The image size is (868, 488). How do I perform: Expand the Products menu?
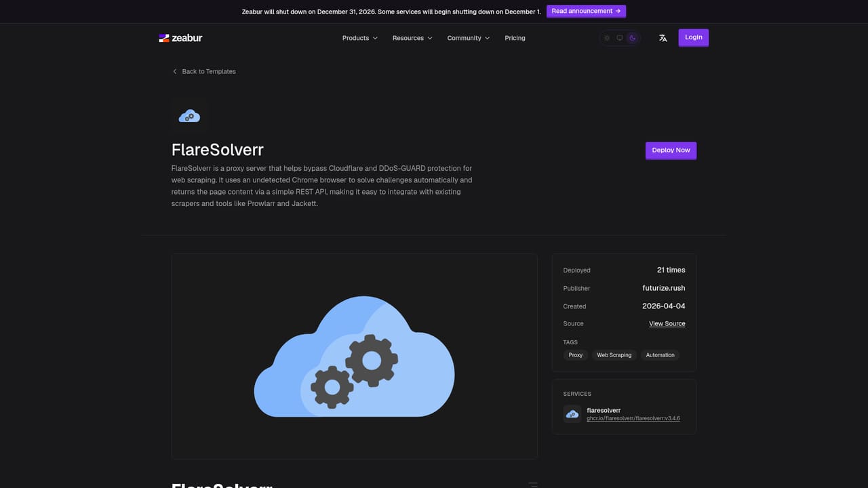(x=360, y=38)
